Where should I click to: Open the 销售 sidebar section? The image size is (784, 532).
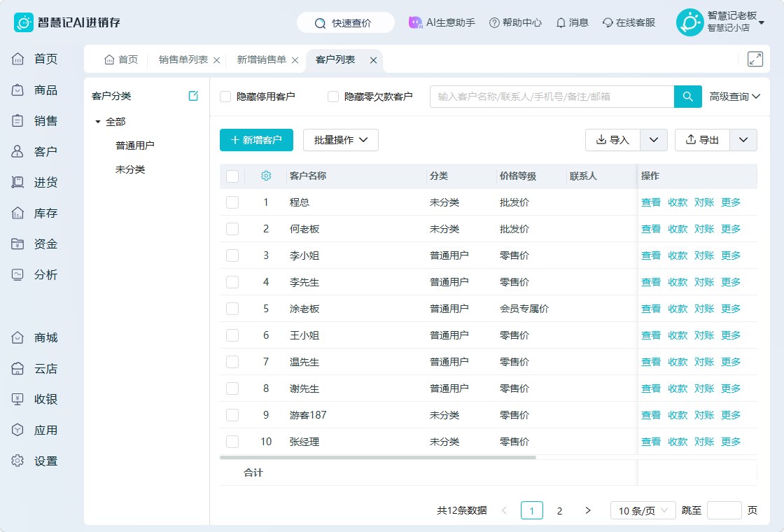coord(34,121)
